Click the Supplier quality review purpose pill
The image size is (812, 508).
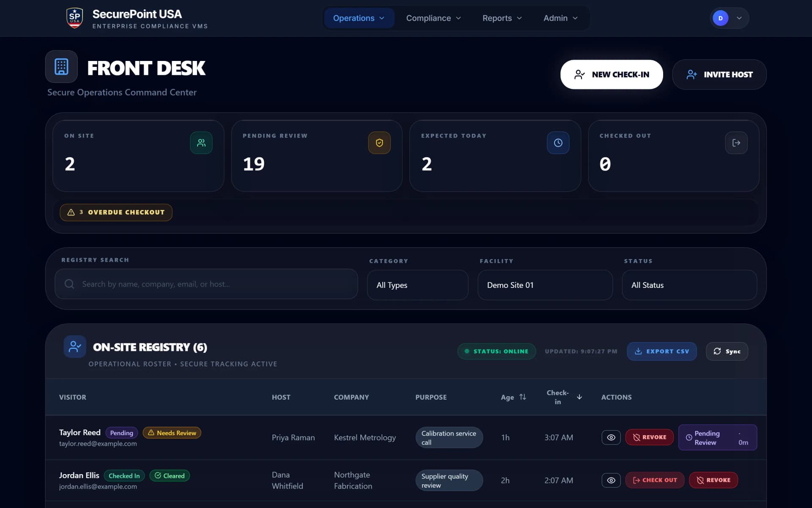(x=449, y=480)
